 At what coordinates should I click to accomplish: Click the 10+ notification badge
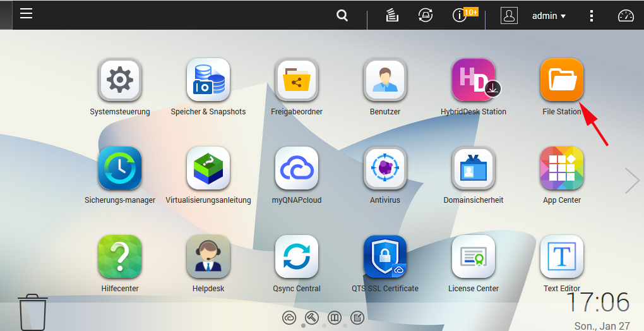470,13
